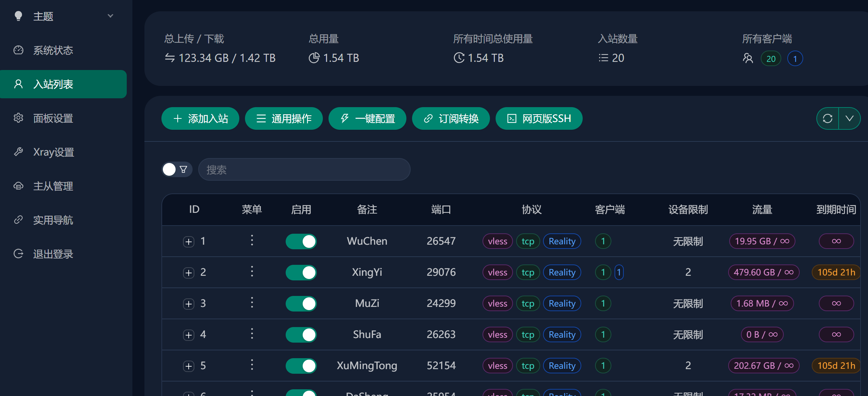The height and width of the screenshot is (396, 868).
Task: Click the 系统状态 dashboard icon
Action: [x=18, y=50]
